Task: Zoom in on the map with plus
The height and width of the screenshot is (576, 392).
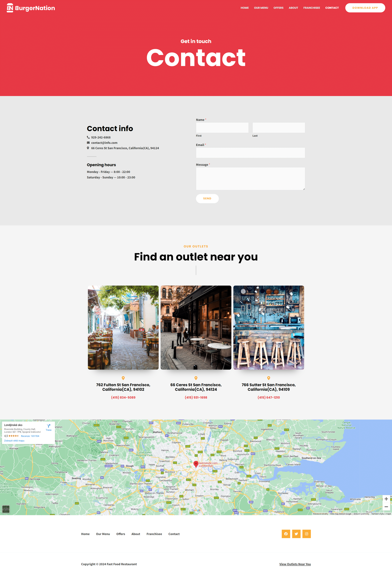Action: pos(386,499)
